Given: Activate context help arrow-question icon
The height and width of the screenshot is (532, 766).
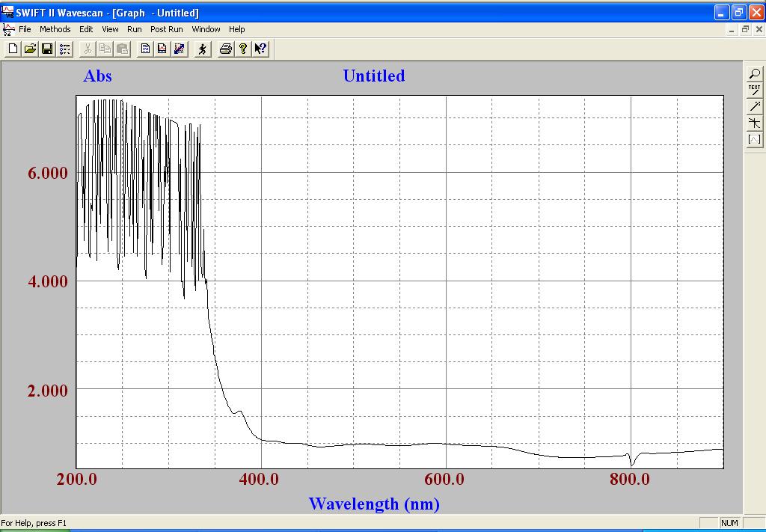Looking at the screenshot, I should tap(260, 49).
